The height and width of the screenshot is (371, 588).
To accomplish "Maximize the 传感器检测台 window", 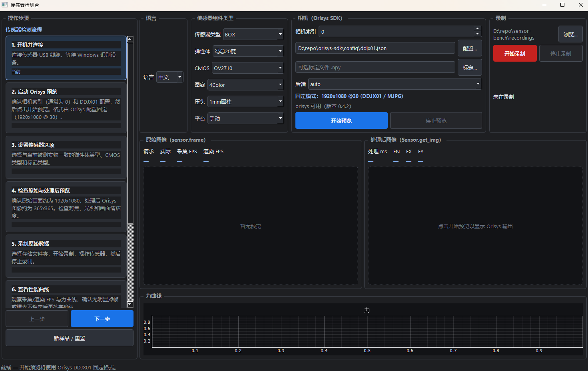I will [x=562, y=5].
